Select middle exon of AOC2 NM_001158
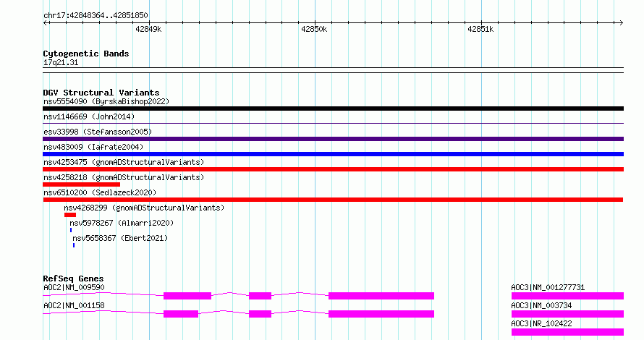Image resolution: width=644 pixels, height=340 pixels. (260, 314)
